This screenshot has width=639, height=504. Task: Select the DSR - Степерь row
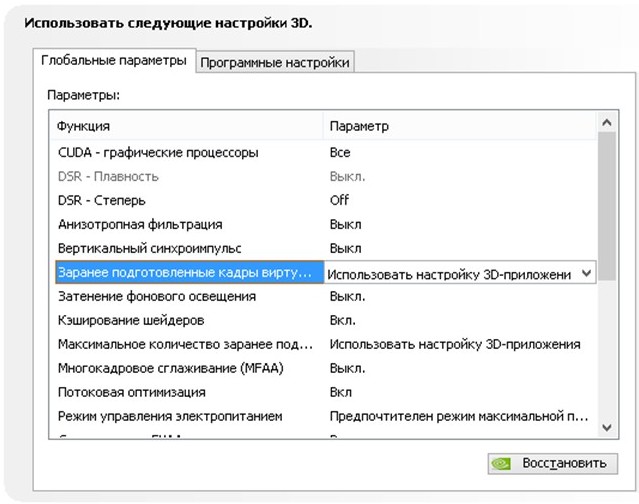coord(324,200)
